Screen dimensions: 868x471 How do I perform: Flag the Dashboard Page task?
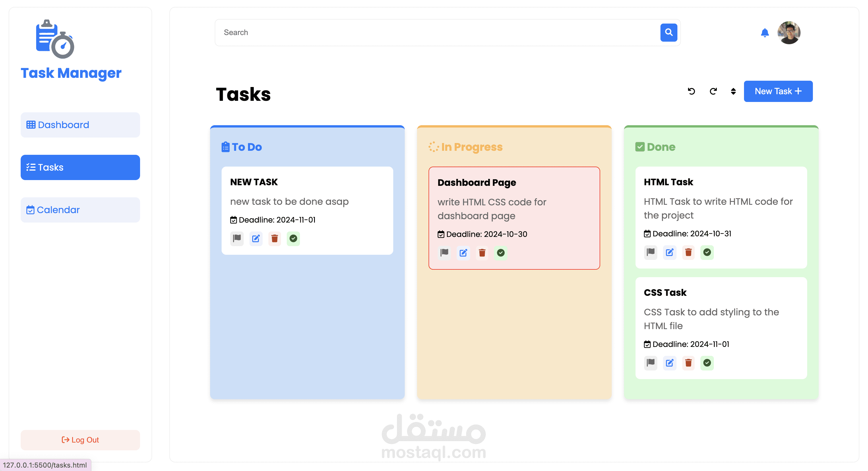click(x=444, y=252)
